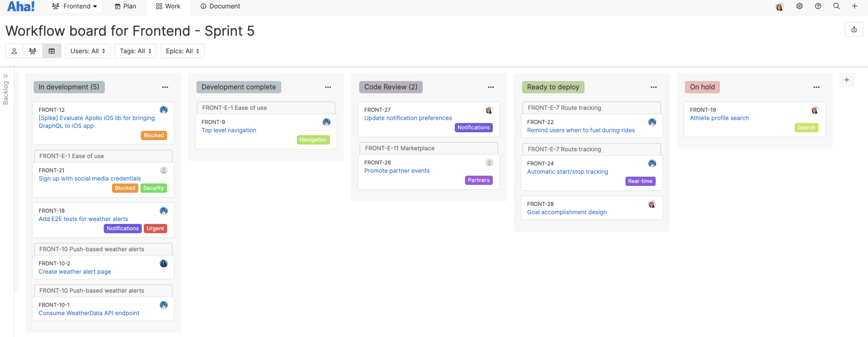The height and width of the screenshot is (337, 868).
Task: Select the table view mode icon
Action: click(52, 51)
